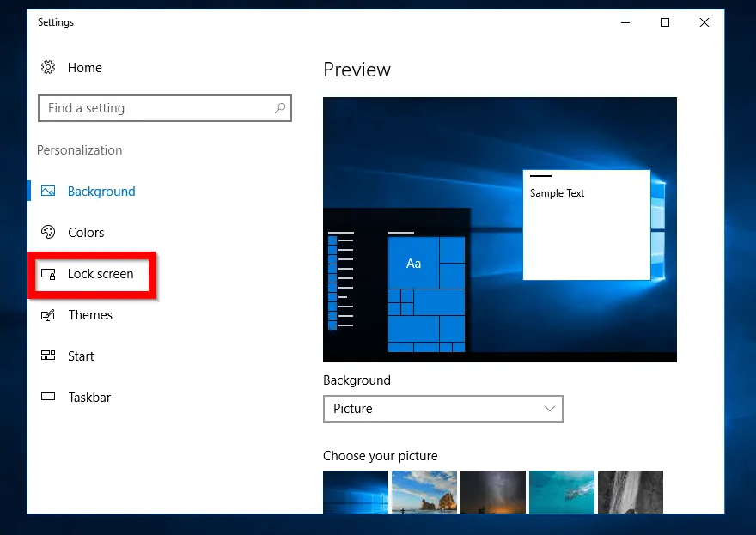The image size is (756, 535).
Task: Click the Lock screen icon in sidebar
Action: 48,274
